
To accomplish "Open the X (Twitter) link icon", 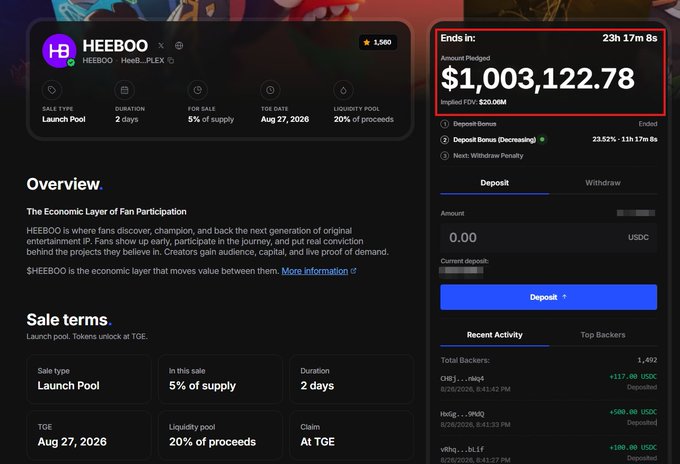I will coord(161,46).
